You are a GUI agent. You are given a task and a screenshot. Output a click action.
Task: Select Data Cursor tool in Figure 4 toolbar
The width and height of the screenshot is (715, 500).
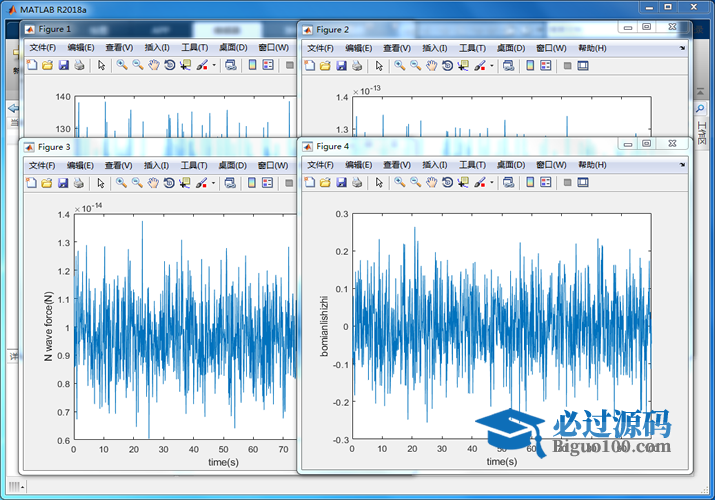pyautogui.click(x=463, y=182)
